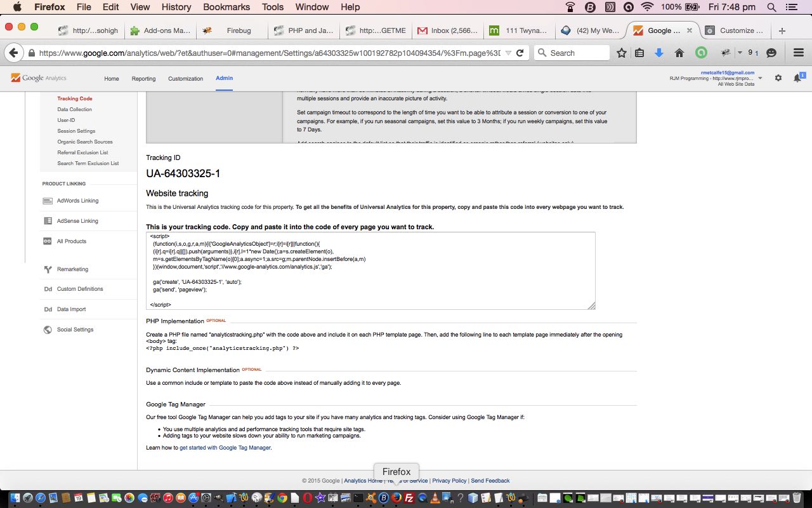Click the Google Analytics logo
Viewport: 812px width, 508px height.
coord(39,78)
